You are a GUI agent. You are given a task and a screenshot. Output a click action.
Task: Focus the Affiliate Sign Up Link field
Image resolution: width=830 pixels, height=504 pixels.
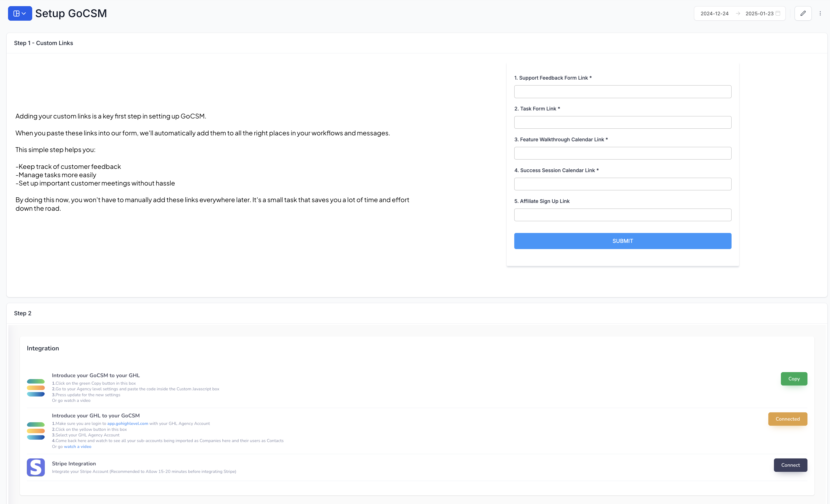(622, 215)
